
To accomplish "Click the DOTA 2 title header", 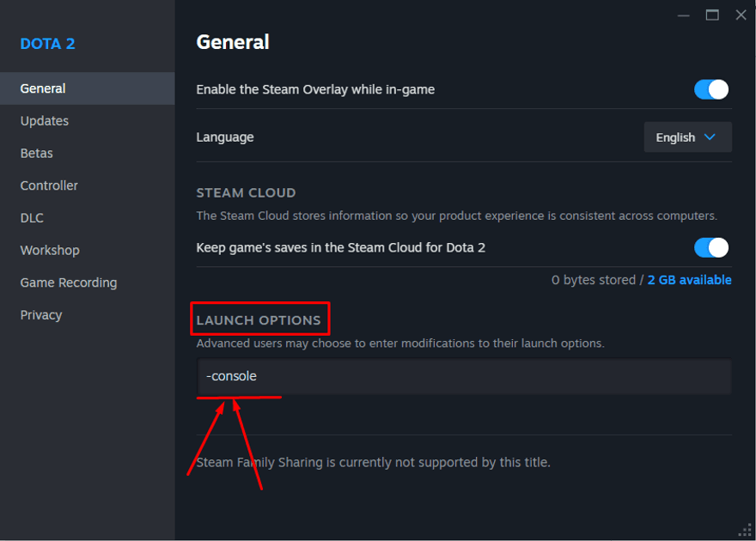I will point(48,43).
